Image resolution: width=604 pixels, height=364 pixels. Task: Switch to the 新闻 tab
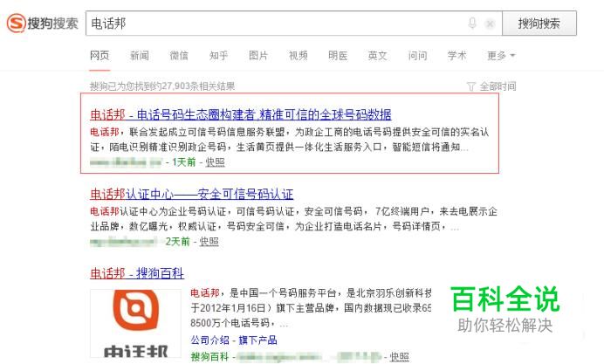point(140,56)
